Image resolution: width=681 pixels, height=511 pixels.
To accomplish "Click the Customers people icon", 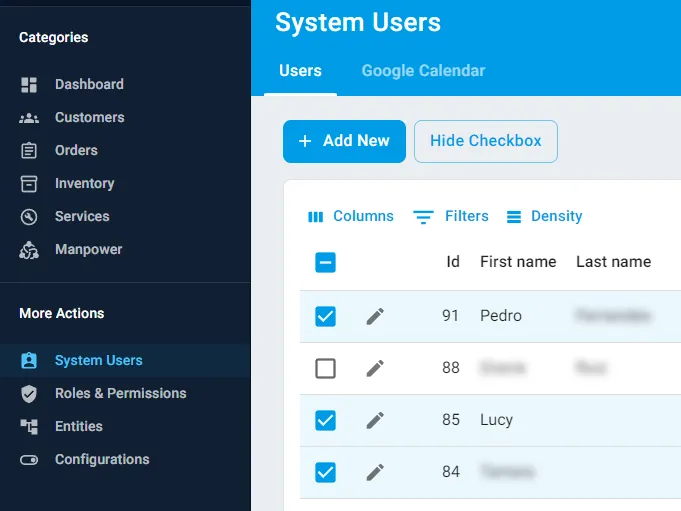I will (x=29, y=118).
